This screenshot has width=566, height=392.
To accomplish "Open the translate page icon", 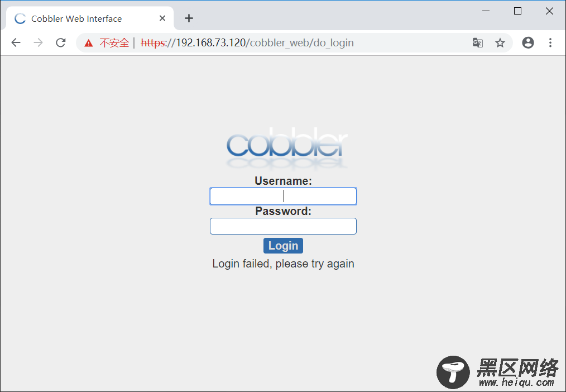I will point(478,42).
